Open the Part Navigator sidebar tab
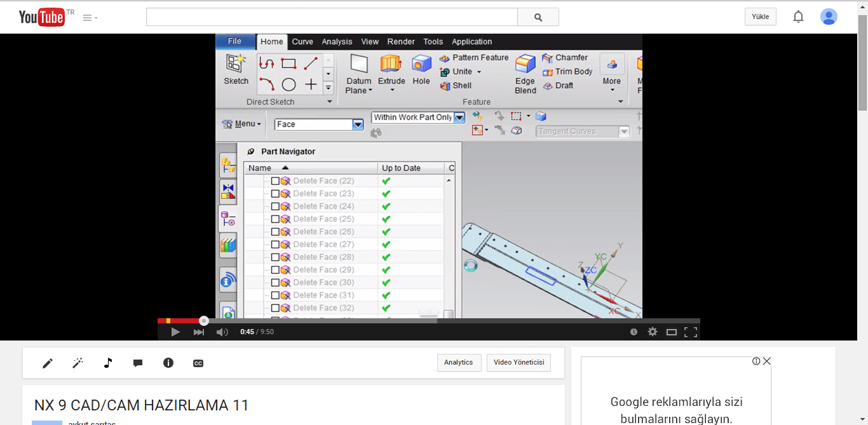Screen dimensions: 868x425 coord(228,219)
